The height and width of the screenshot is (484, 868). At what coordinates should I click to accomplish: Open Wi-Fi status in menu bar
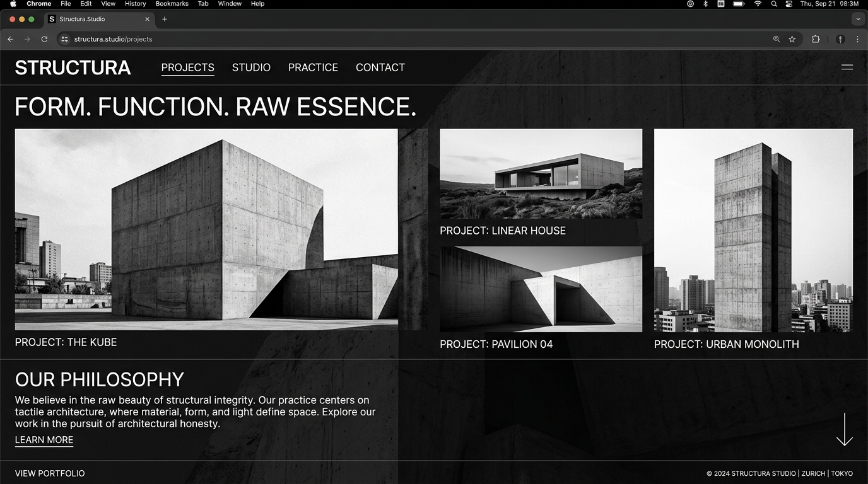point(758,4)
